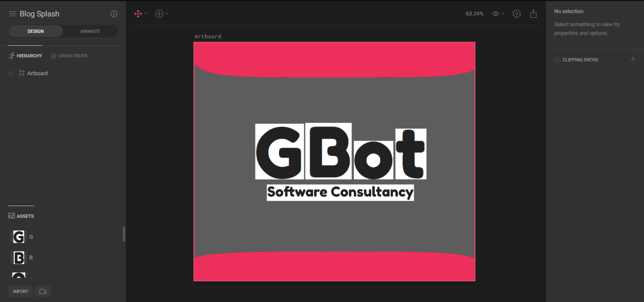Click the asset name G

[31, 237]
